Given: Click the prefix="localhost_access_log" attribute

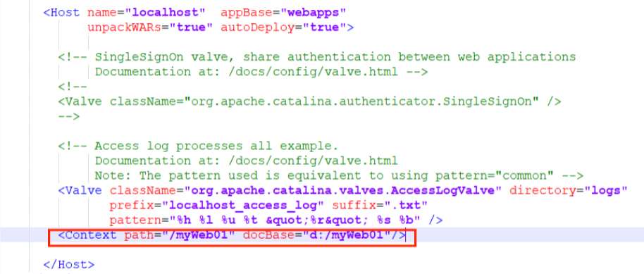Looking at the screenshot, I should click(217, 206).
